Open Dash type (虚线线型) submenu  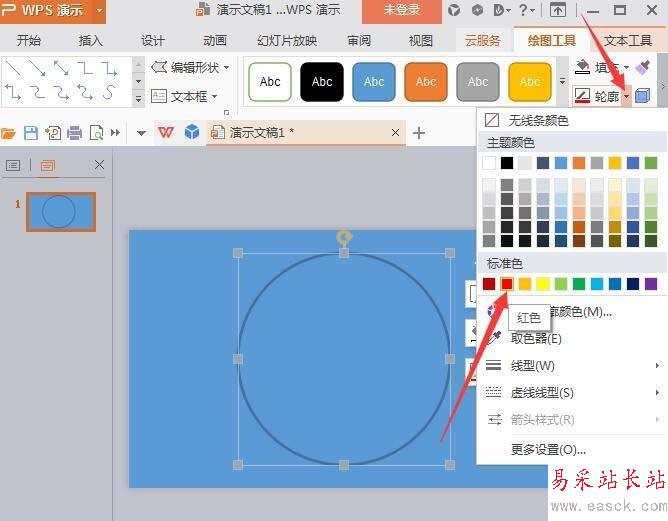click(571, 392)
